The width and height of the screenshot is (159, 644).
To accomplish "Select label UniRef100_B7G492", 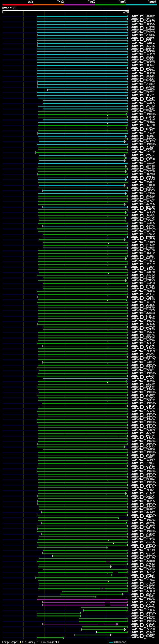I will [142, 133].
